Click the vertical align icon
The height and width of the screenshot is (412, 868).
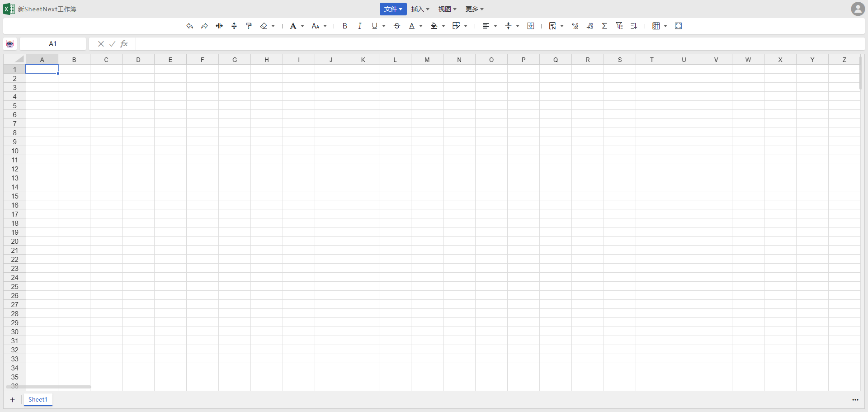[x=508, y=26]
